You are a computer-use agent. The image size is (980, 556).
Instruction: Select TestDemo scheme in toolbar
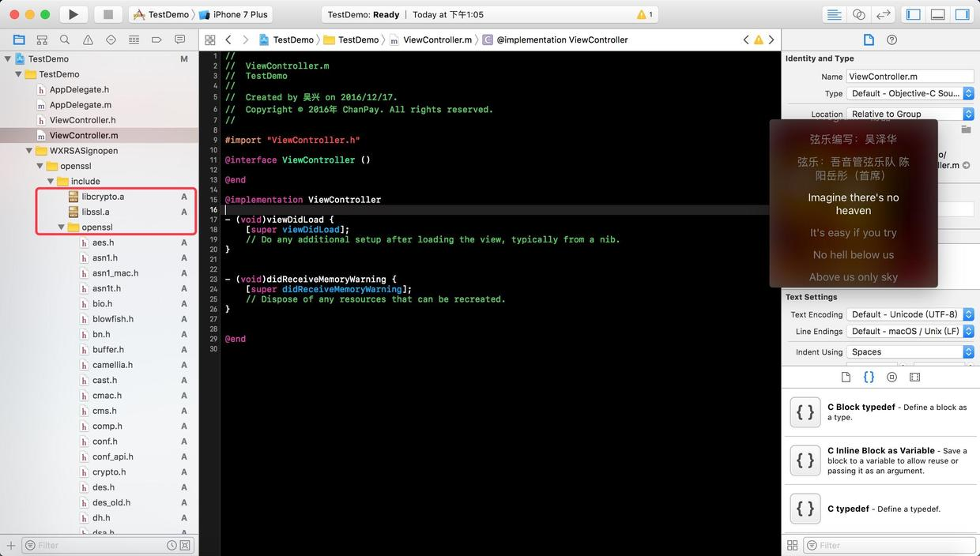pos(162,14)
